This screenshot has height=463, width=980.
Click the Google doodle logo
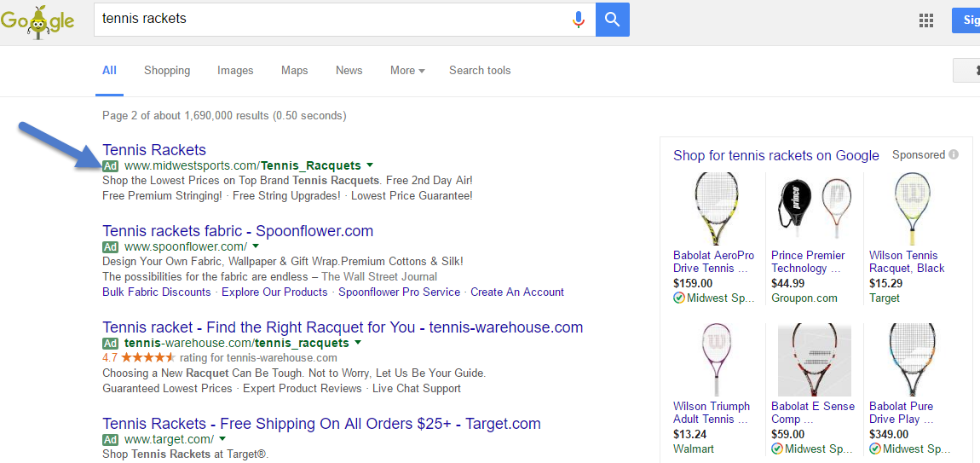[37, 21]
